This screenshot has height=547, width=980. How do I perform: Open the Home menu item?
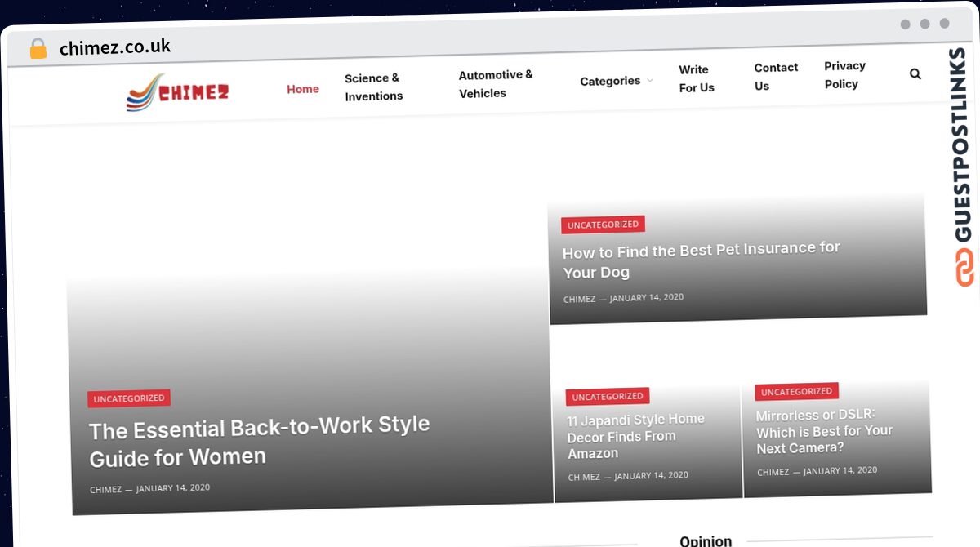pos(302,89)
